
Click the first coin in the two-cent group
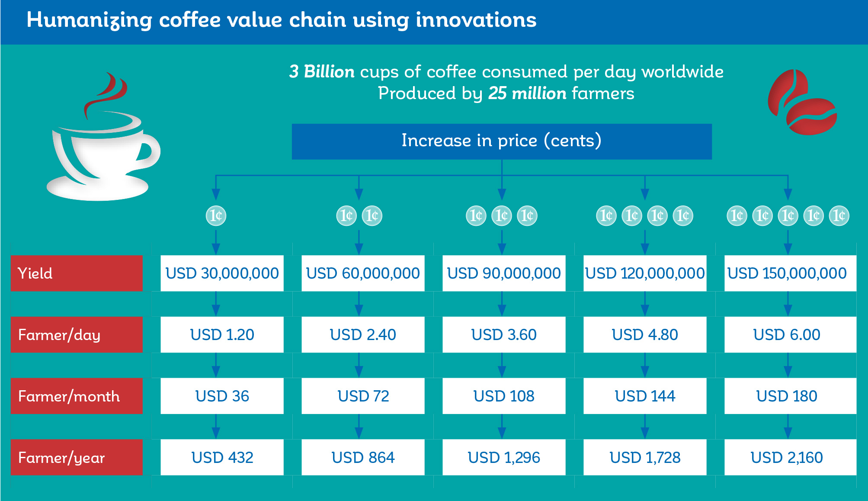pyautogui.click(x=346, y=215)
